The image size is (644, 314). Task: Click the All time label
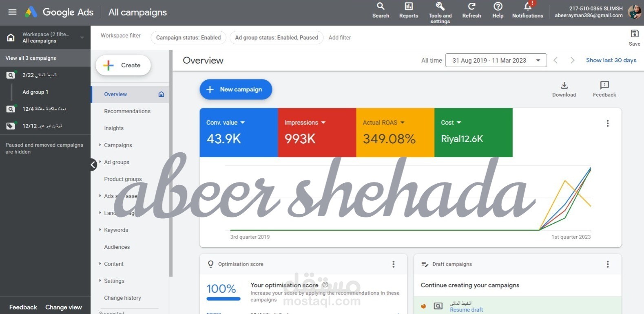pyautogui.click(x=432, y=60)
